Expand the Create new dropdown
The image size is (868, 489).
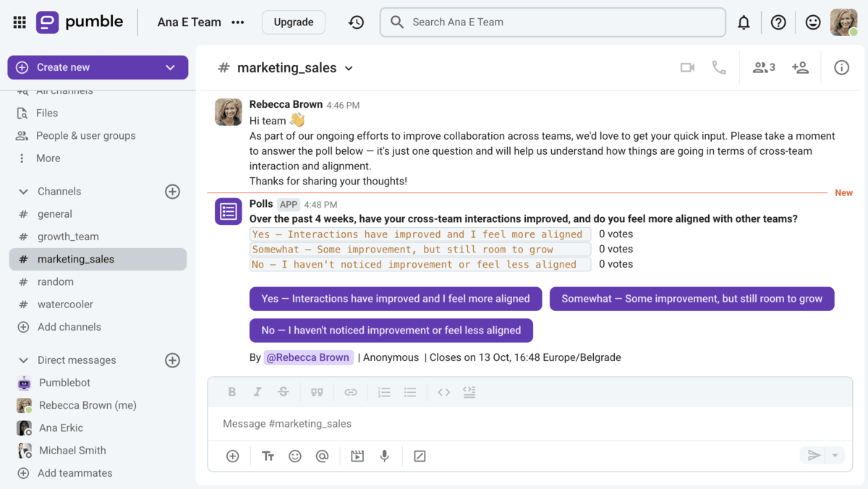click(x=170, y=67)
